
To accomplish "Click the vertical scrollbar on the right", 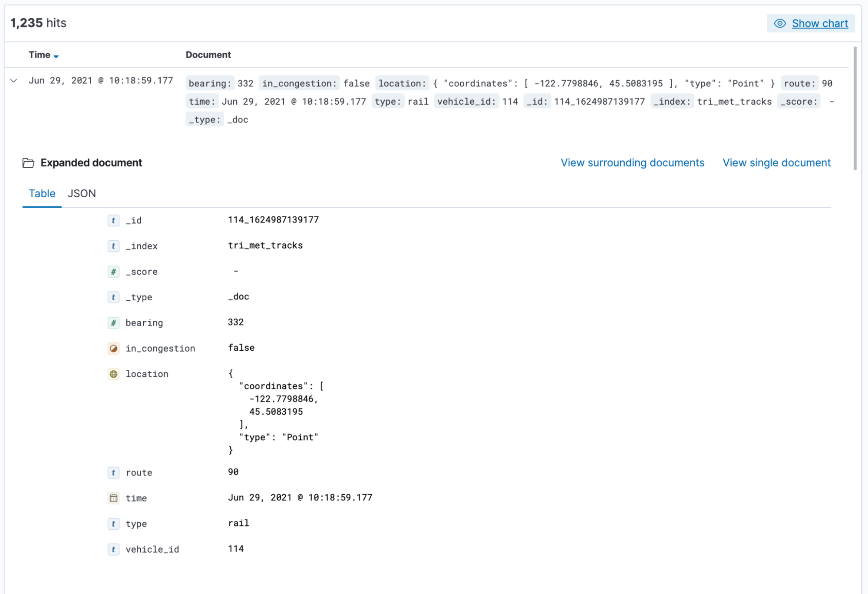I will (x=855, y=109).
